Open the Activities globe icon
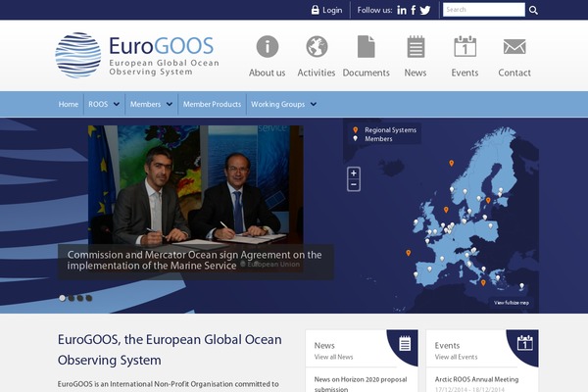Viewport: 588px width, 392px height. 317,46
